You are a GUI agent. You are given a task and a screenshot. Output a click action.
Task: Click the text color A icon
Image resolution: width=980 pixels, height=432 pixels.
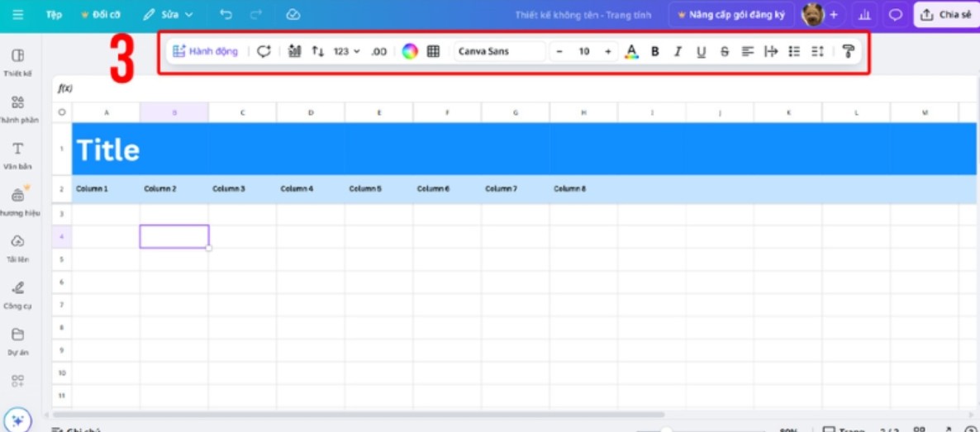pyautogui.click(x=631, y=51)
